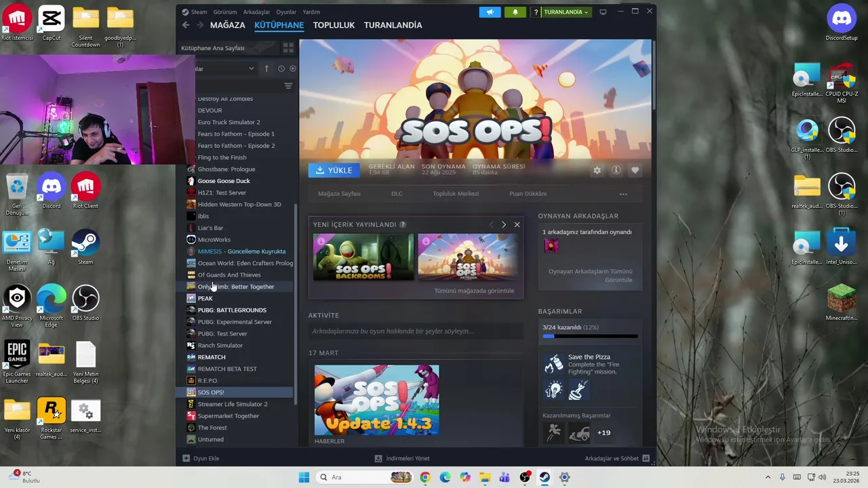Select the KÜTÜPHANE tab

coord(279,25)
